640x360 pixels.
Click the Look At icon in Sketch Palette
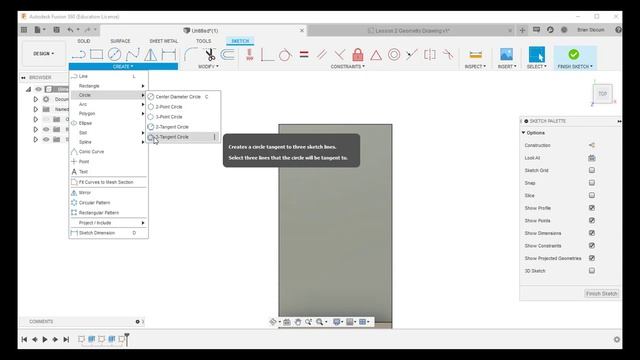[x=592, y=158]
